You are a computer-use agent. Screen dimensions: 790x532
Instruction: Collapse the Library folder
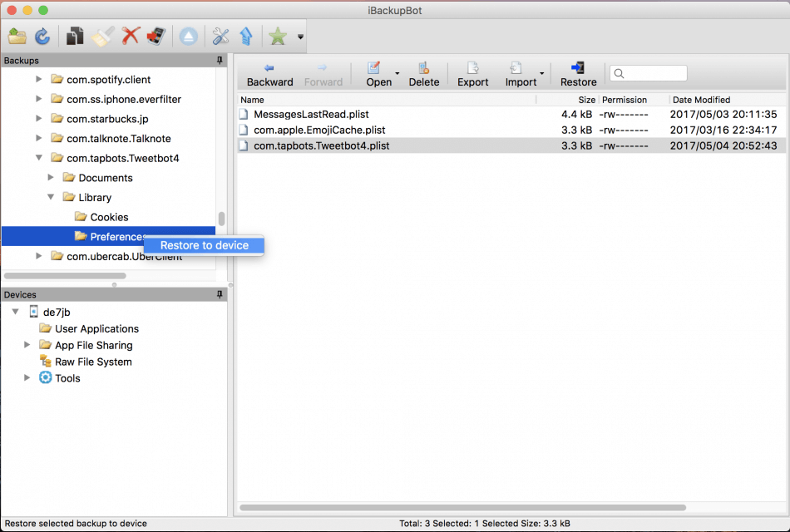51,197
